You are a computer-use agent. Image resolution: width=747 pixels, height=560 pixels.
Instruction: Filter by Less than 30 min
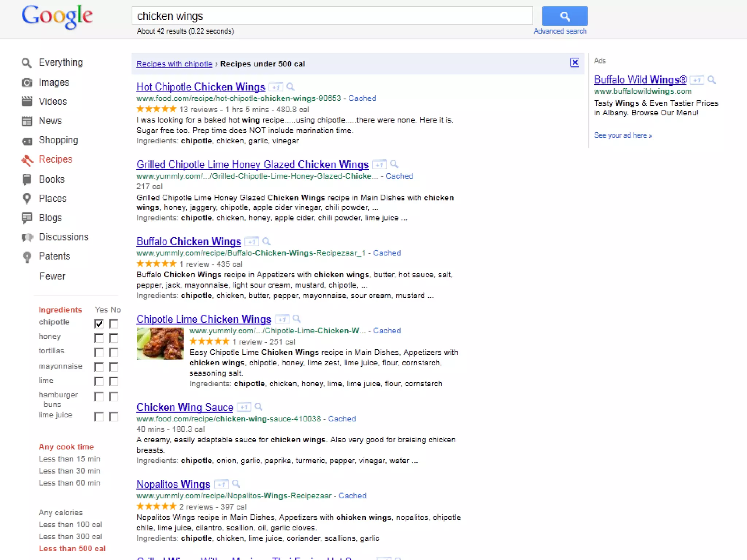coord(69,471)
